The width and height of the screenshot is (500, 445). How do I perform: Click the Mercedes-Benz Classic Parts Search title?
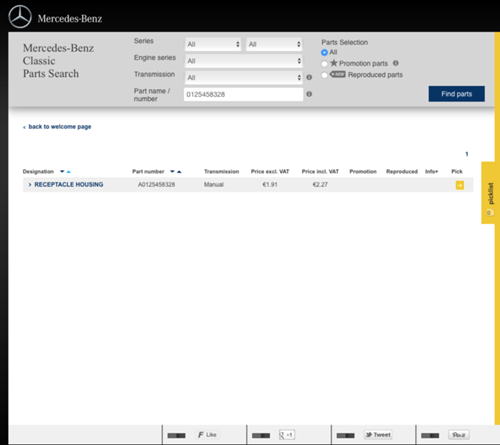click(x=58, y=61)
